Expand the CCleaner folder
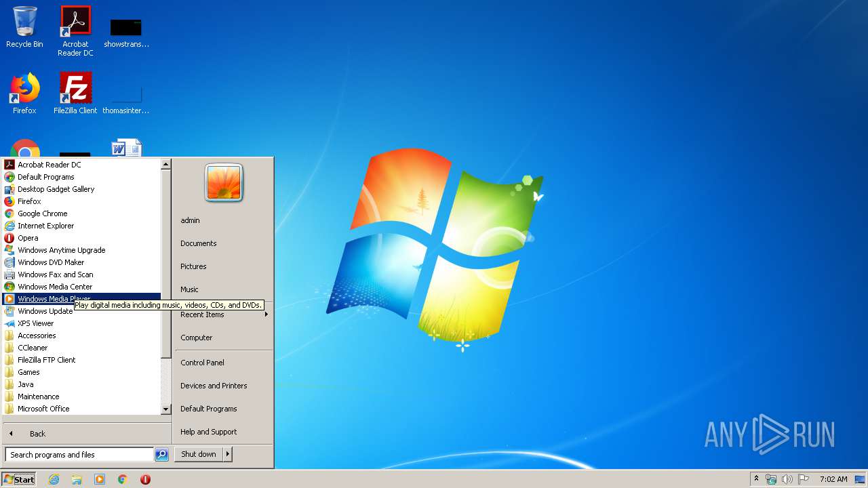Image resolution: width=868 pixels, height=488 pixels. click(x=82, y=348)
